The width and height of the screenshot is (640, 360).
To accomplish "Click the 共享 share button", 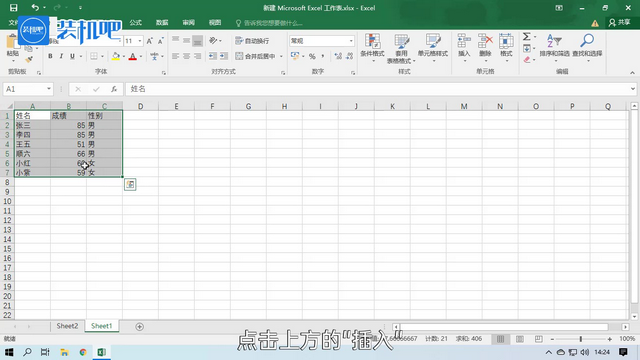I will [620, 22].
